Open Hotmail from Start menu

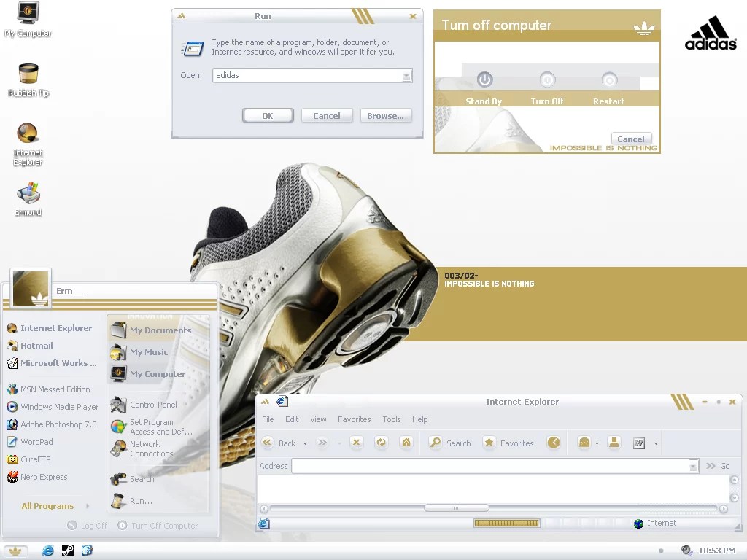(30, 345)
